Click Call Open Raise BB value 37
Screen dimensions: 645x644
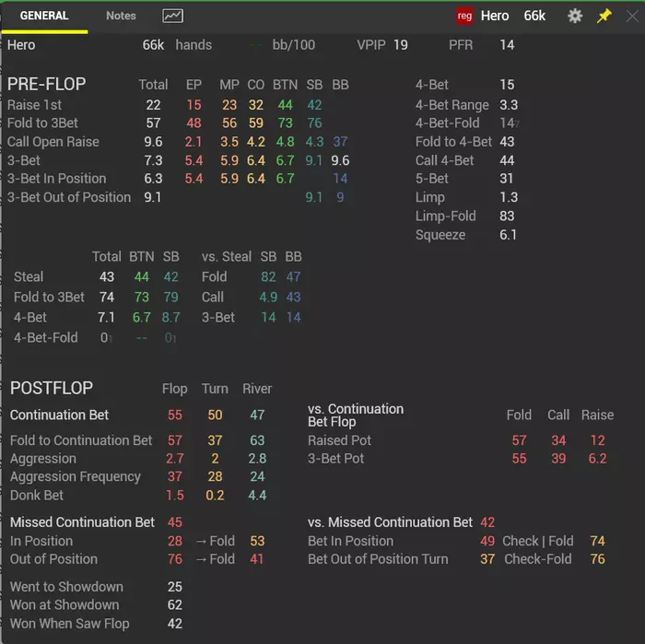[x=340, y=142]
